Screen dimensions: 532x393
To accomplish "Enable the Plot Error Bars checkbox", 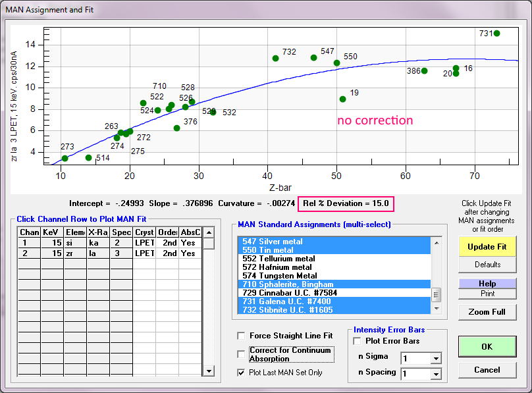I will coord(358,341).
